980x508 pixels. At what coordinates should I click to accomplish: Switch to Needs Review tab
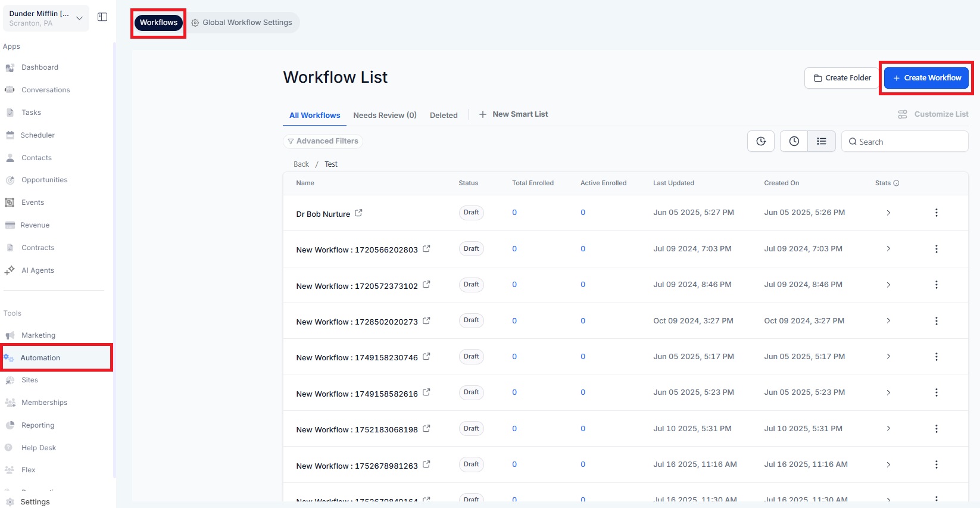385,116
